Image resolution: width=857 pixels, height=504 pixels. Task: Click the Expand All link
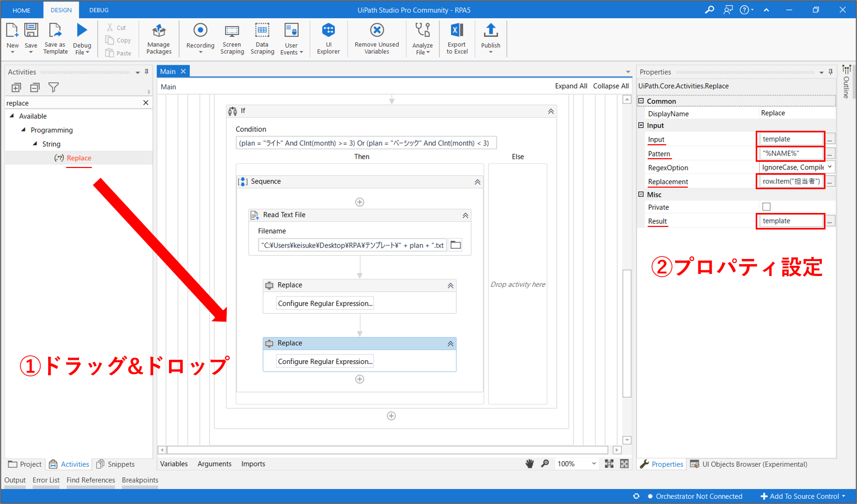point(571,86)
